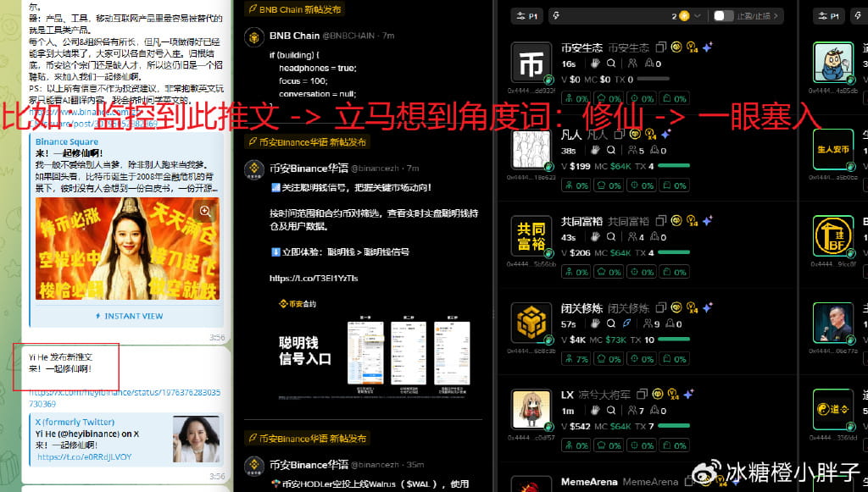
Task: Click INSTANT VIEW in Telegram message
Action: (x=129, y=316)
